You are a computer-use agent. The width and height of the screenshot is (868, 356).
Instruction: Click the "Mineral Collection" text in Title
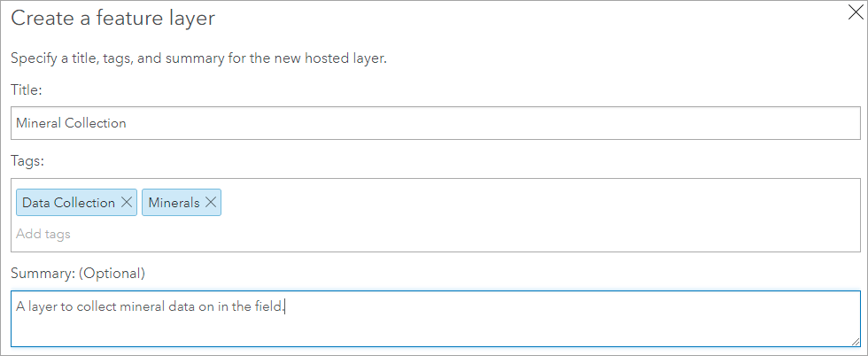(x=71, y=123)
